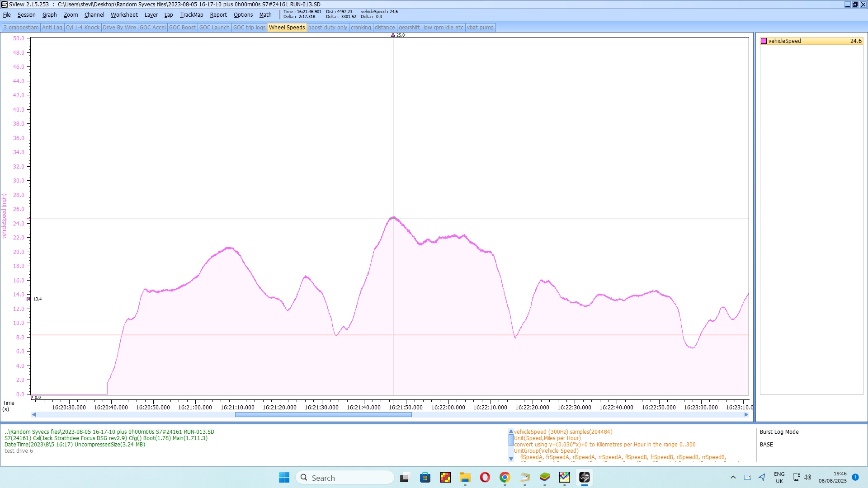Click the vehicleSpeed magenta color swatch

[x=764, y=41]
